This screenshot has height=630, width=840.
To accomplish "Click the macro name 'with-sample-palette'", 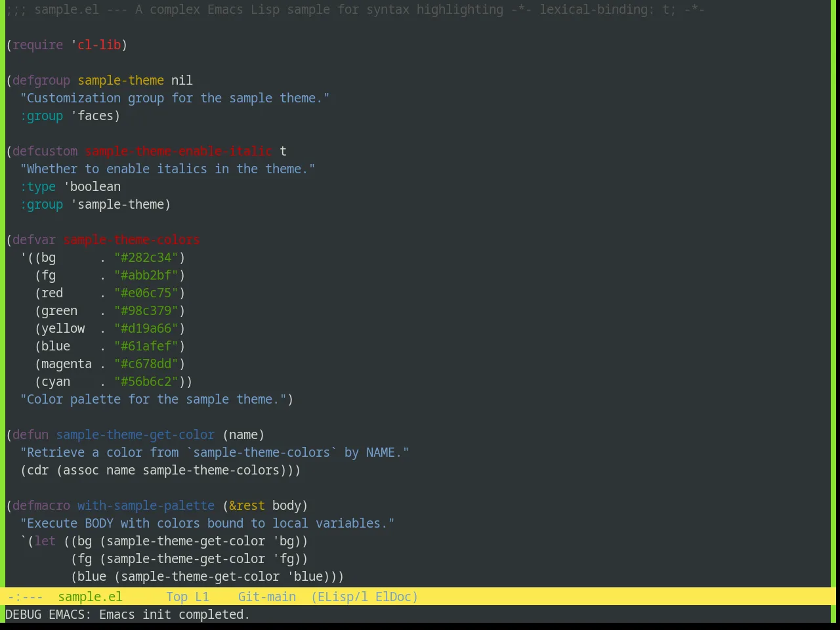I will coord(146,505).
